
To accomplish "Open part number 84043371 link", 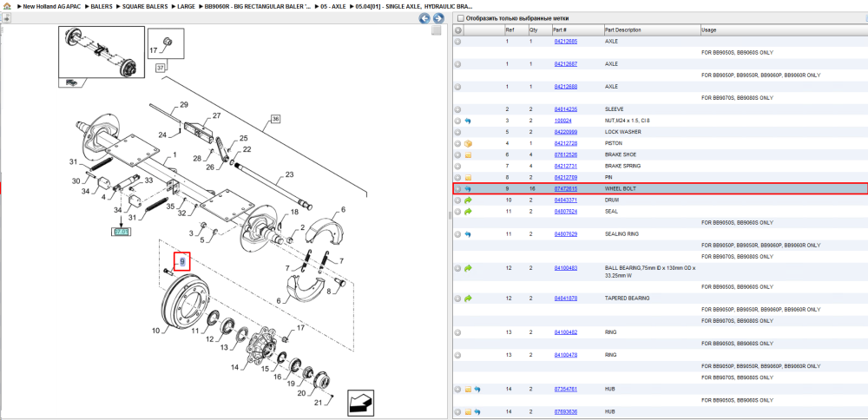I will click(566, 200).
